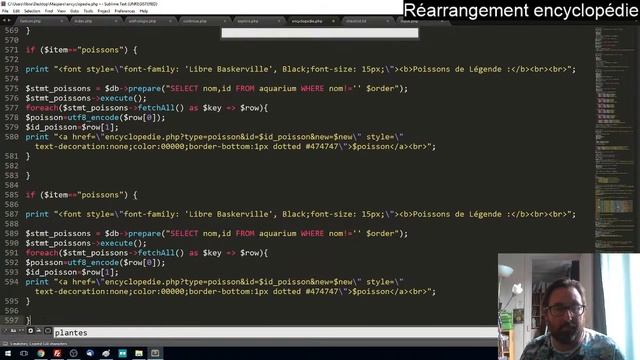Toggle whole word matching in find bar

click(x=22, y=331)
